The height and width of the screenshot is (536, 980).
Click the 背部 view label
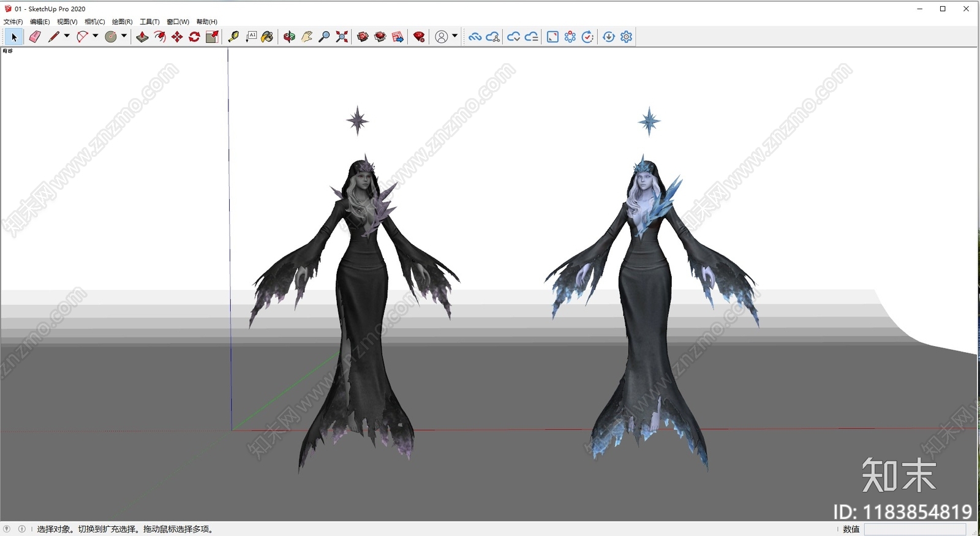7,51
